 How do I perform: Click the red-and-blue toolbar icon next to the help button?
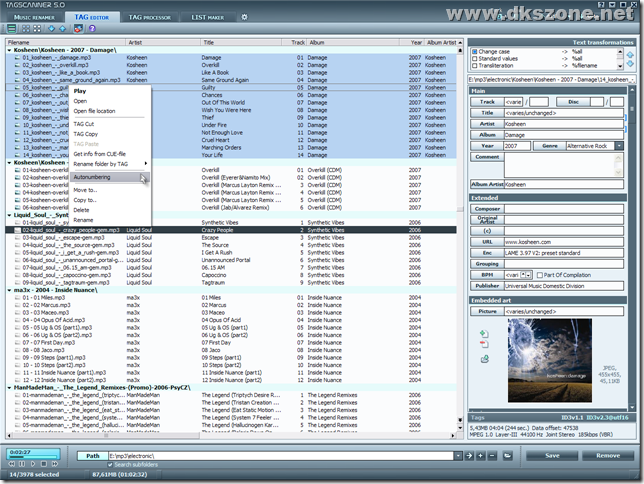(x=78, y=28)
